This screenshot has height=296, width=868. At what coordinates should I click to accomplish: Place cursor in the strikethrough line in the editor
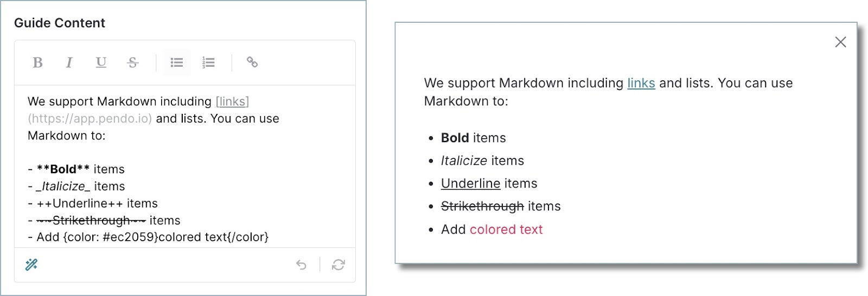(x=104, y=221)
